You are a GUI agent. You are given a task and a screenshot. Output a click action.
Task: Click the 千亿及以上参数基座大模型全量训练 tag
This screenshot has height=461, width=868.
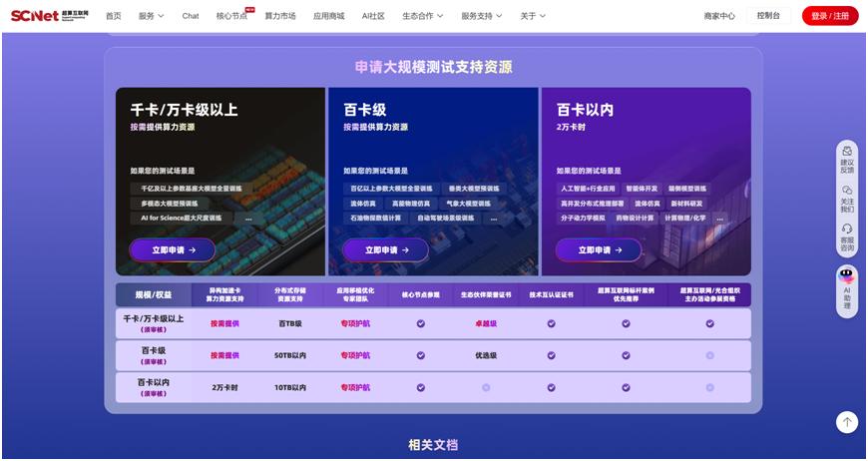[192, 189]
